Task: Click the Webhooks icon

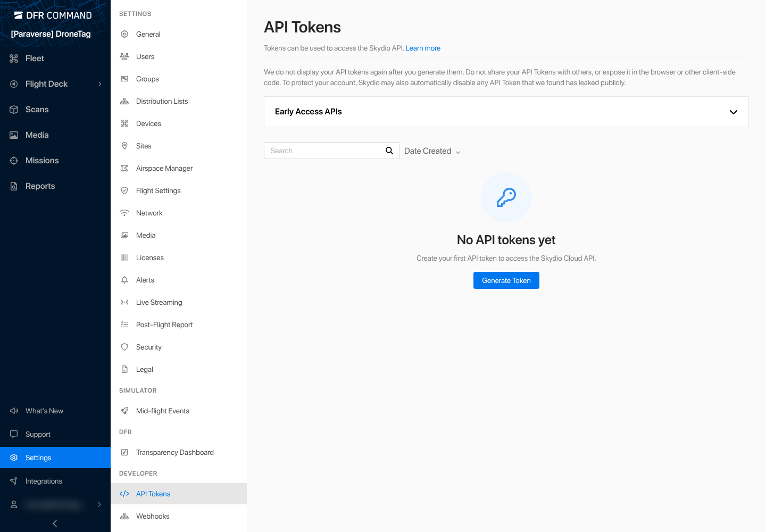Action: point(124,516)
